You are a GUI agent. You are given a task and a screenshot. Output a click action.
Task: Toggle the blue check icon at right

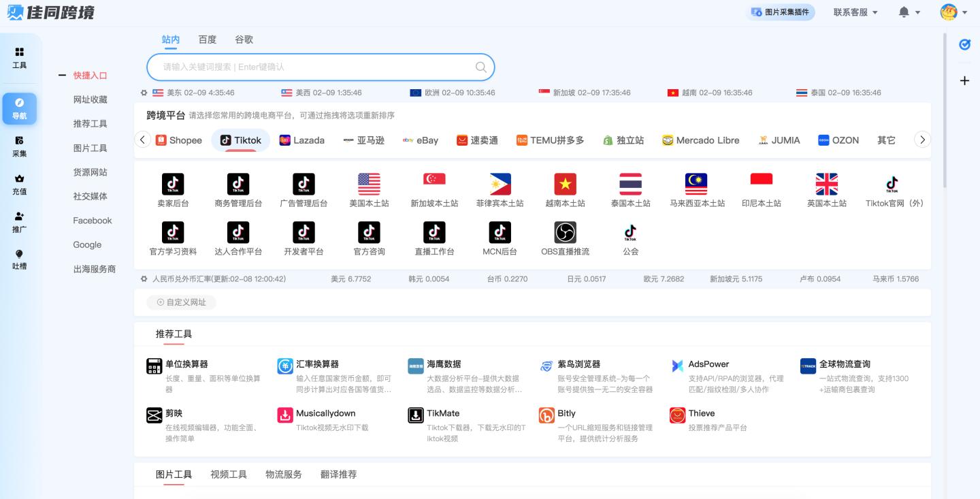(964, 45)
